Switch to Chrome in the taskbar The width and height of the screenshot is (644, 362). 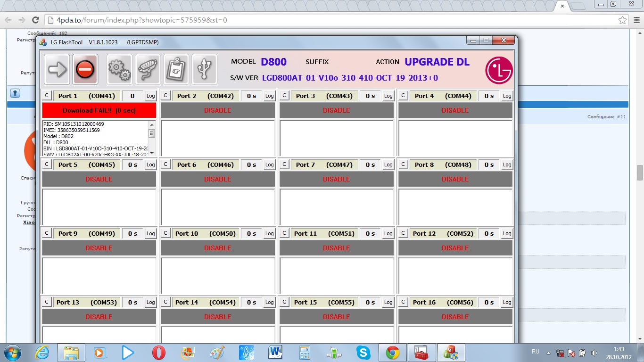[393, 353]
